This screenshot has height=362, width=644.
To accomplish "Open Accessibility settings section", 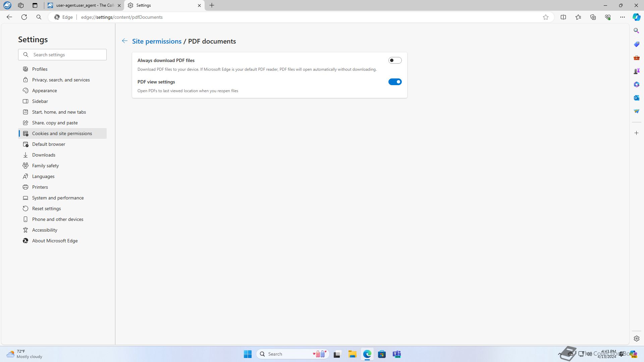I will click(x=62, y=230).
